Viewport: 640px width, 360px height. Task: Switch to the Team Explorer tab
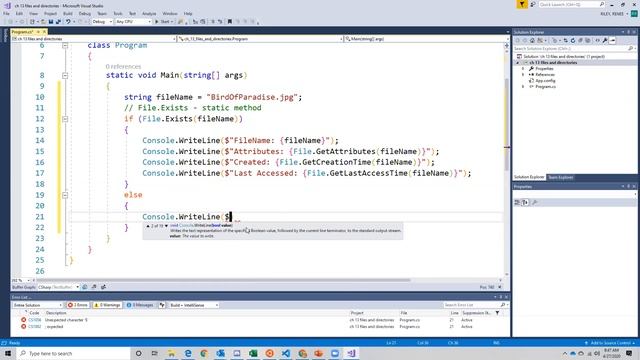[x=560, y=177]
